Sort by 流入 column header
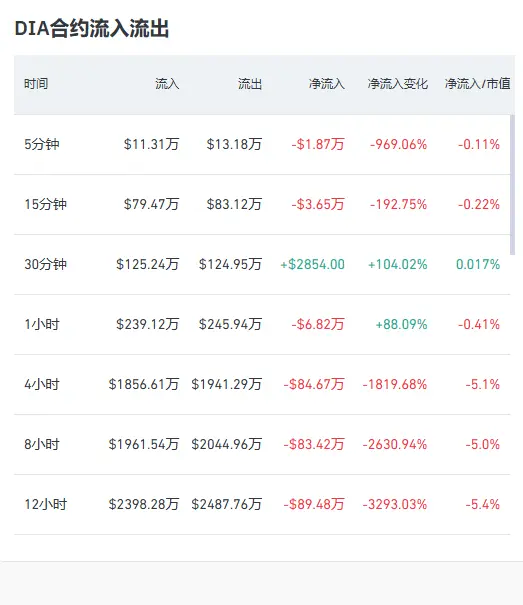Screen dimensions: 523x605 pyautogui.click(x=167, y=84)
